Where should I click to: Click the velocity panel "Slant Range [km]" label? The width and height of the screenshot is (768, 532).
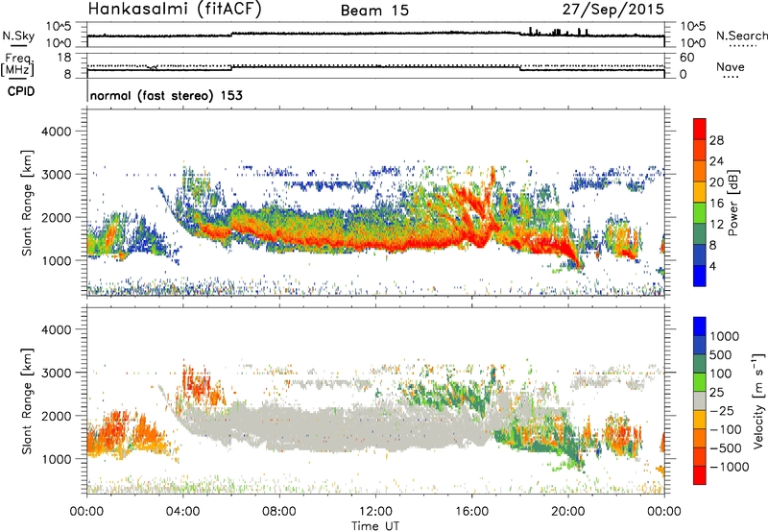pyautogui.click(x=27, y=400)
